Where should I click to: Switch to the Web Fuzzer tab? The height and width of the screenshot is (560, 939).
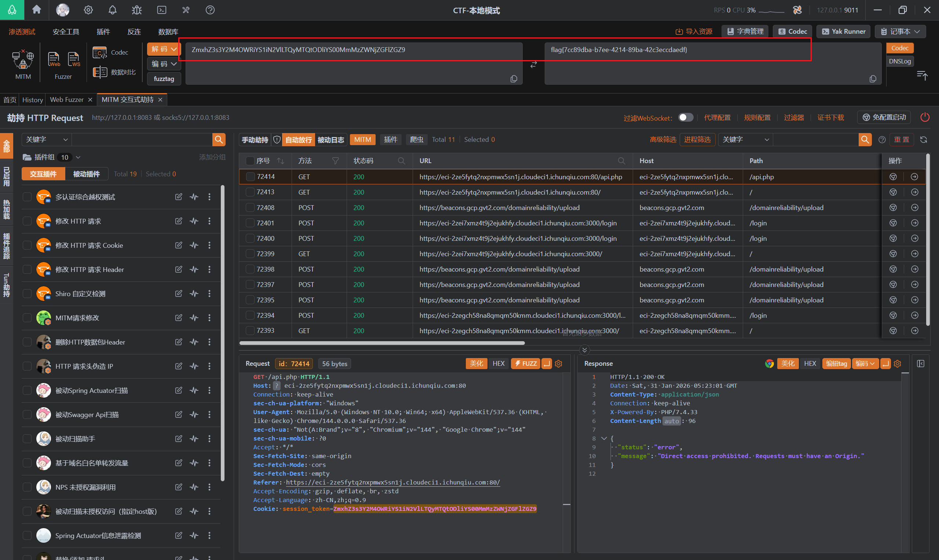coord(67,100)
